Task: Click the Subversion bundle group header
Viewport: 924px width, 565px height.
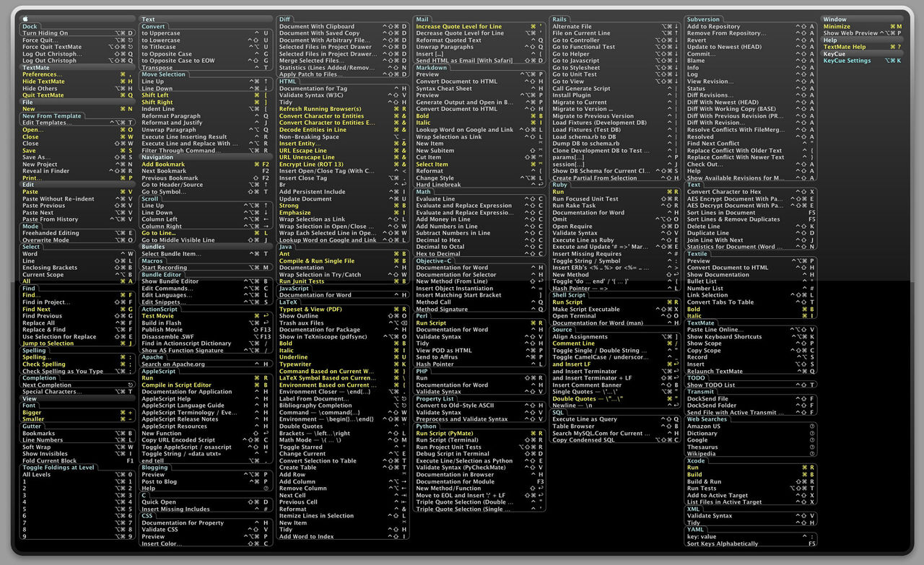Action: pos(704,19)
